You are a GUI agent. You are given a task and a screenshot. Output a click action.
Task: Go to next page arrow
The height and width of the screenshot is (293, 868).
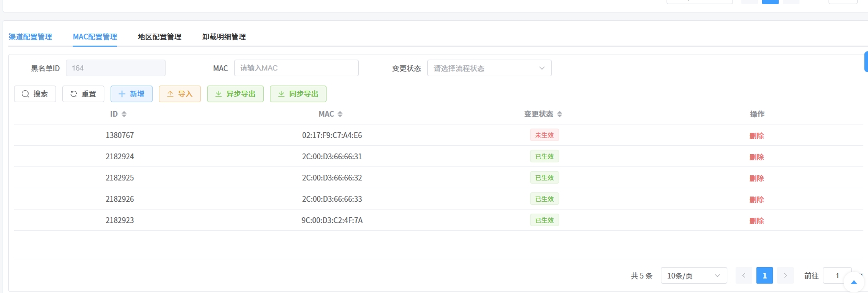click(785, 275)
